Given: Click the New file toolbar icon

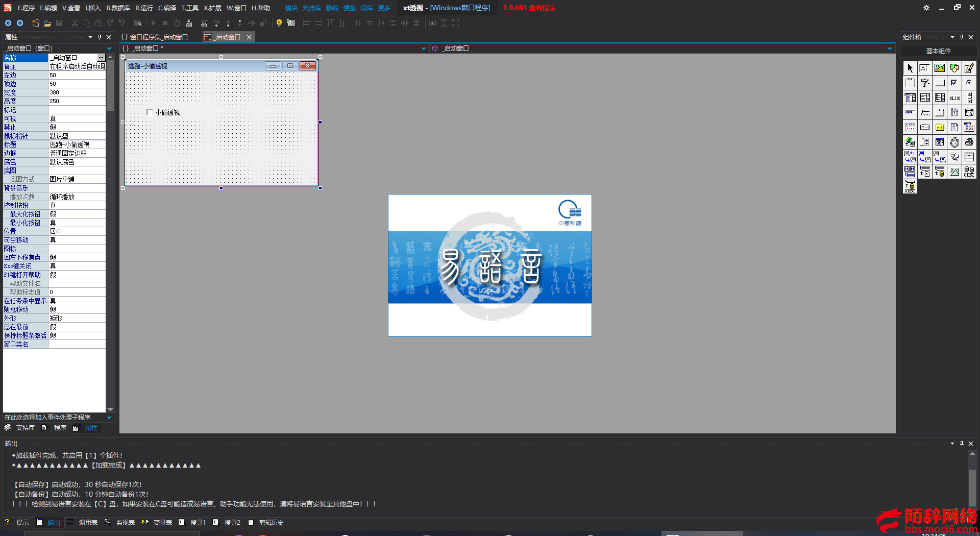Looking at the screenshot, I should [x=35, y=23].
